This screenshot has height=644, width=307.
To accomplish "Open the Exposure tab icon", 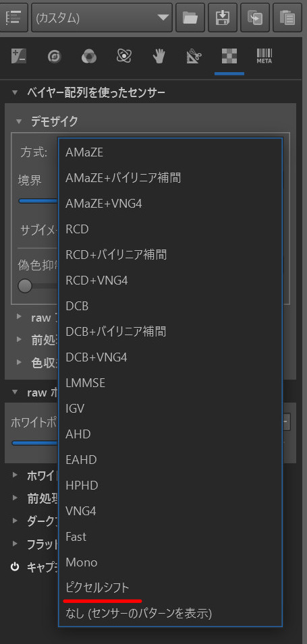I will [19, 56].
